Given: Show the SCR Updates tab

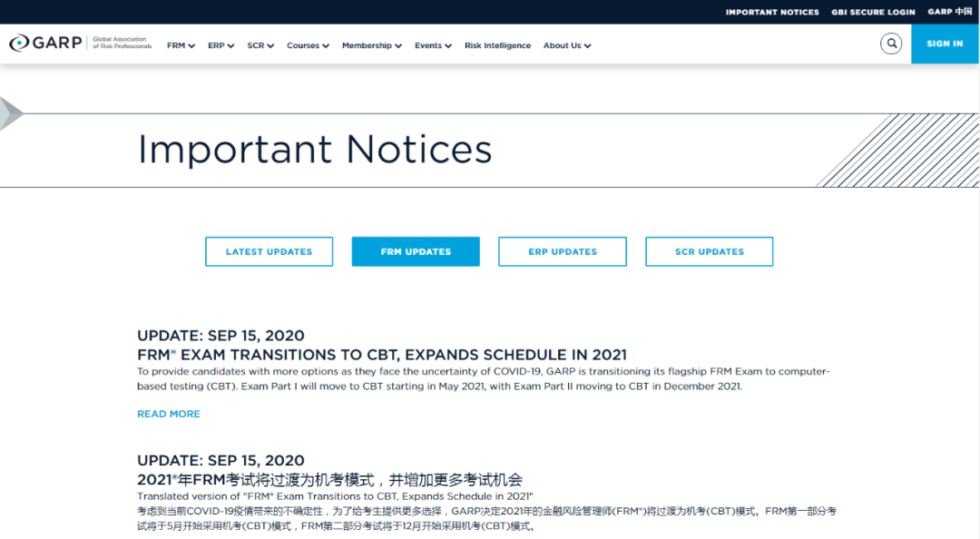Looking at the screenshot, I should [x=710, y=251].
